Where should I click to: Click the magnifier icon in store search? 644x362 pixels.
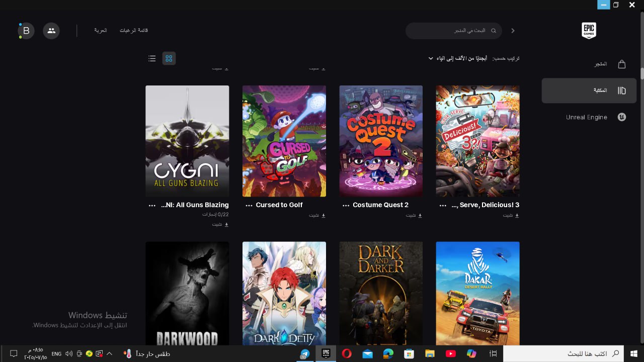pyautogui.click(x=494, y=31)
